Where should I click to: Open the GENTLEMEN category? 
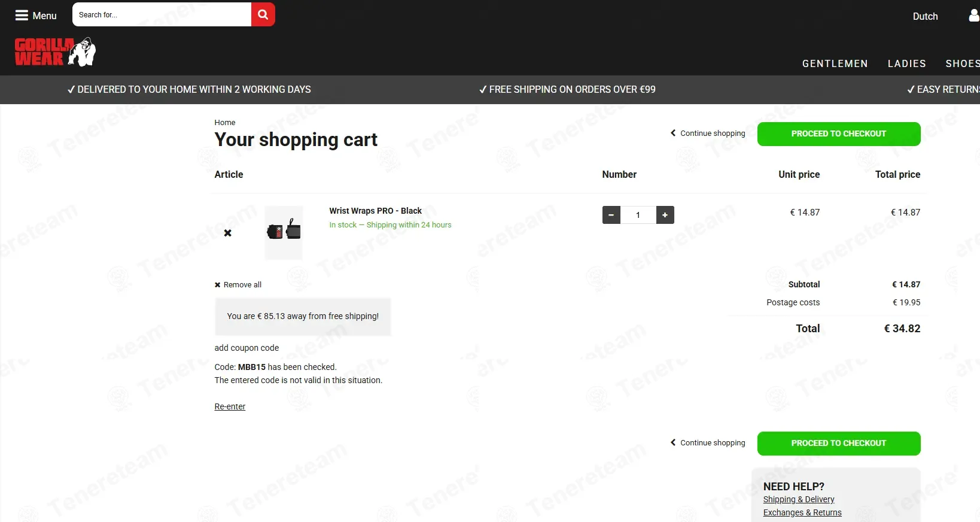[x=835, y=63]
